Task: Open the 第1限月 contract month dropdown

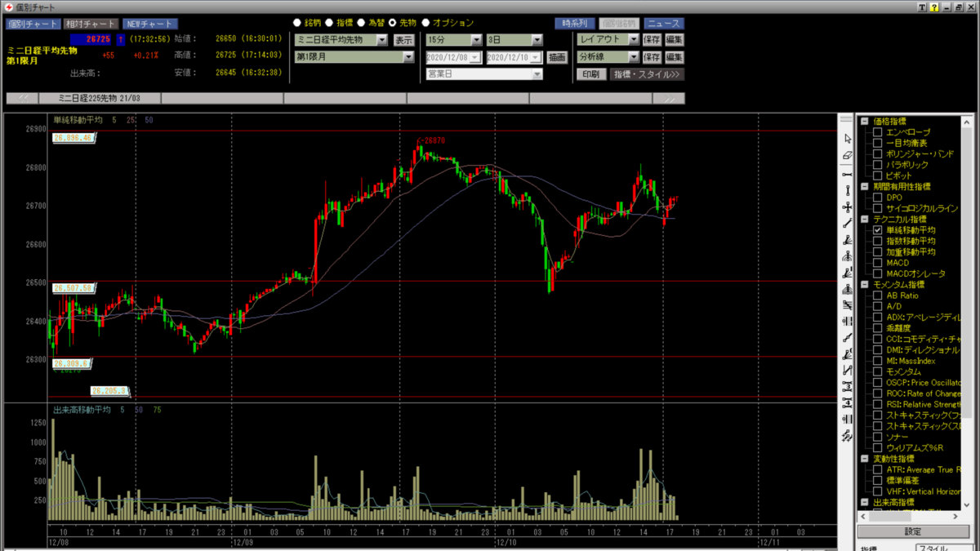Action: (408, 57)
